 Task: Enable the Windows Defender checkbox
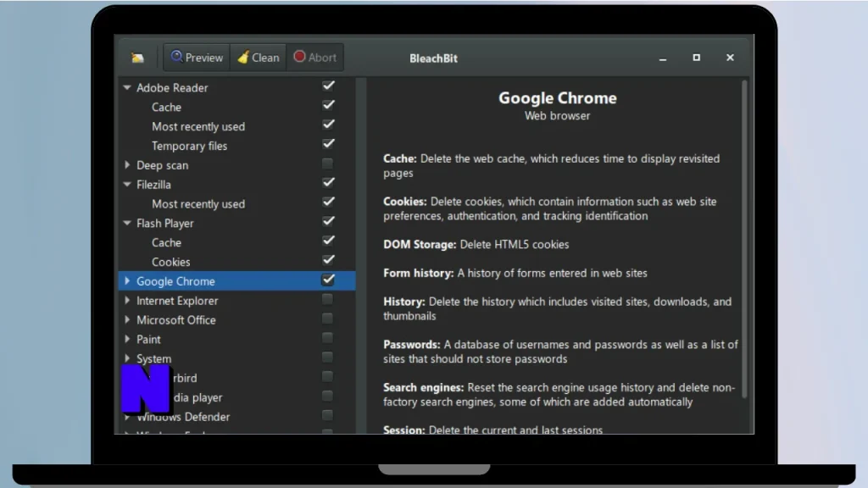coord(328,415)
